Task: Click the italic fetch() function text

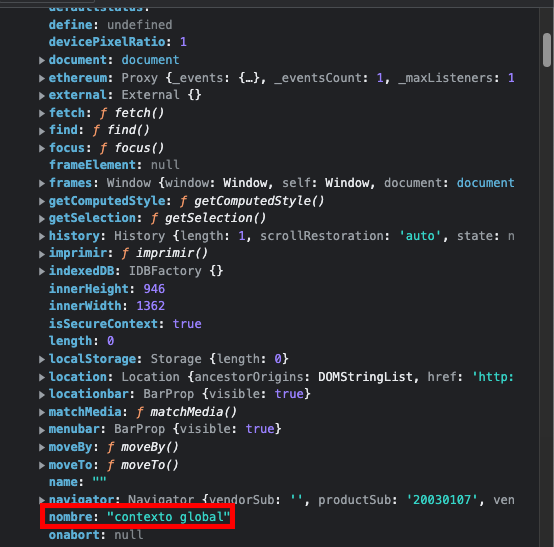Action: pyautogui.click(x=139, y=113)
